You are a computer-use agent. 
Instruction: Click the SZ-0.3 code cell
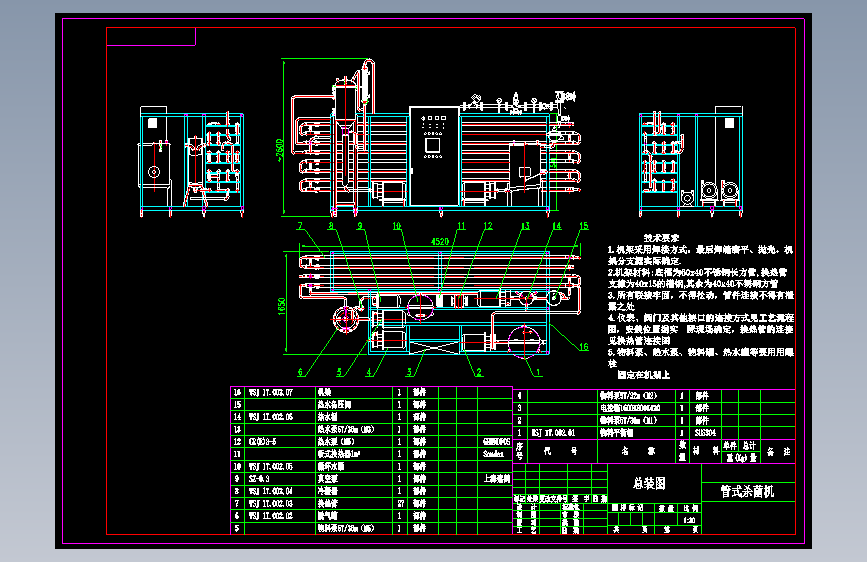point(259,478)
